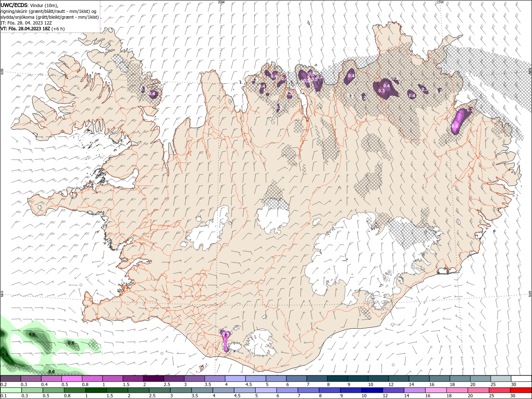Select the bright pink snow swatch between 0.5 and 0.8

coord(72,378)
